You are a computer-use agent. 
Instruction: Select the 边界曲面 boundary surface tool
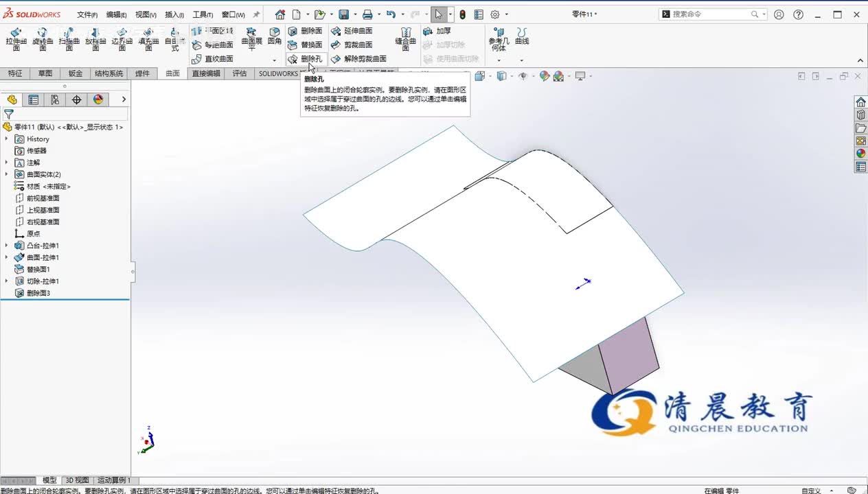pos(122,40)
